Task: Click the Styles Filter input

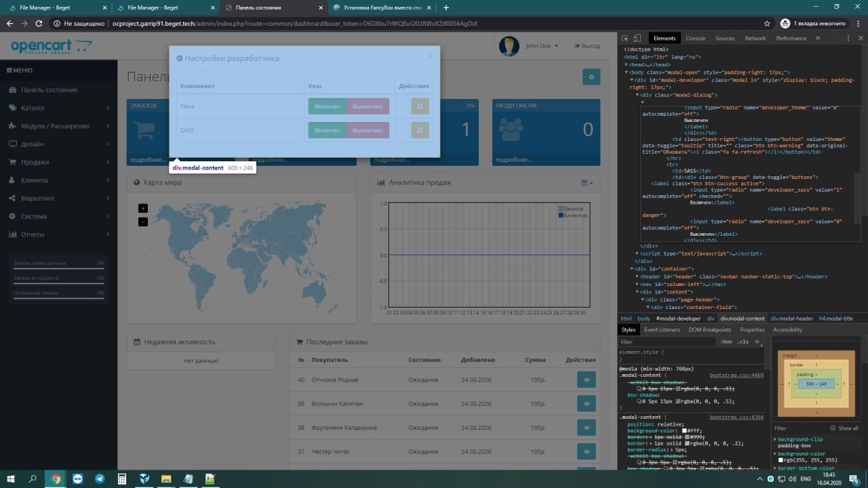Action: click(668, 342)
